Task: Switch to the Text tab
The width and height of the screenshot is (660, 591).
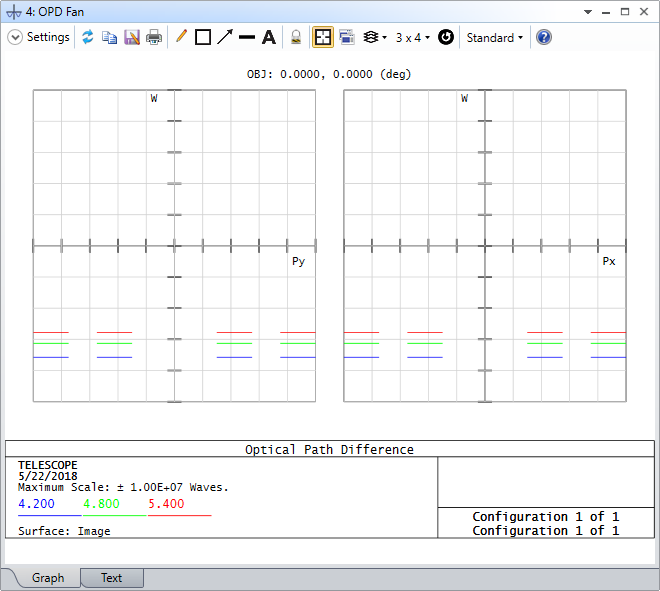Action: click(112, 578)
